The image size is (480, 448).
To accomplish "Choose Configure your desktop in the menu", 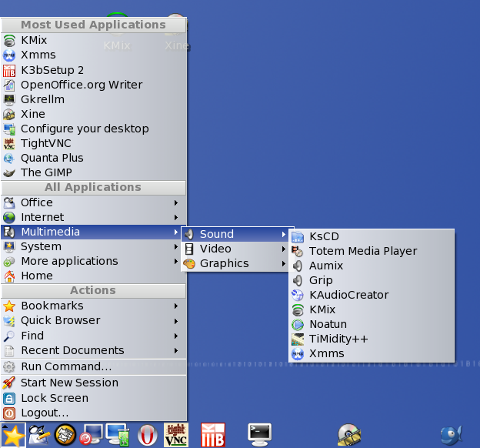I will [x=93, y=129].
